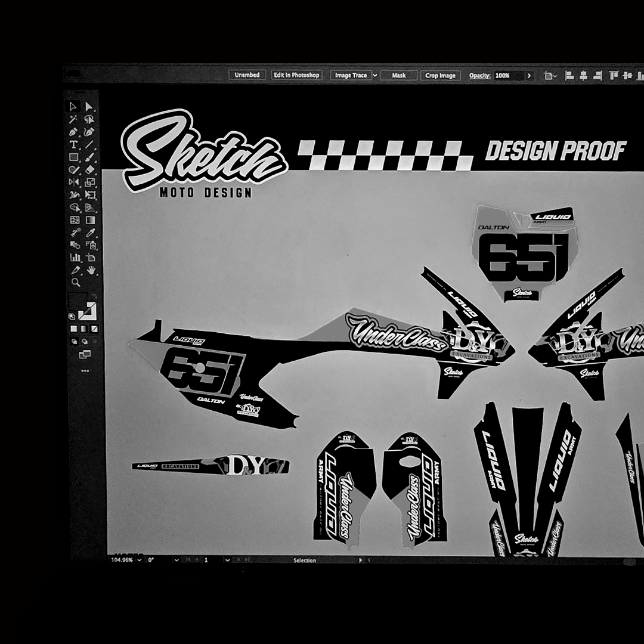Select the Hand tool
The image size is (644, 644).
pyautogui.click(x=91, y=270)
